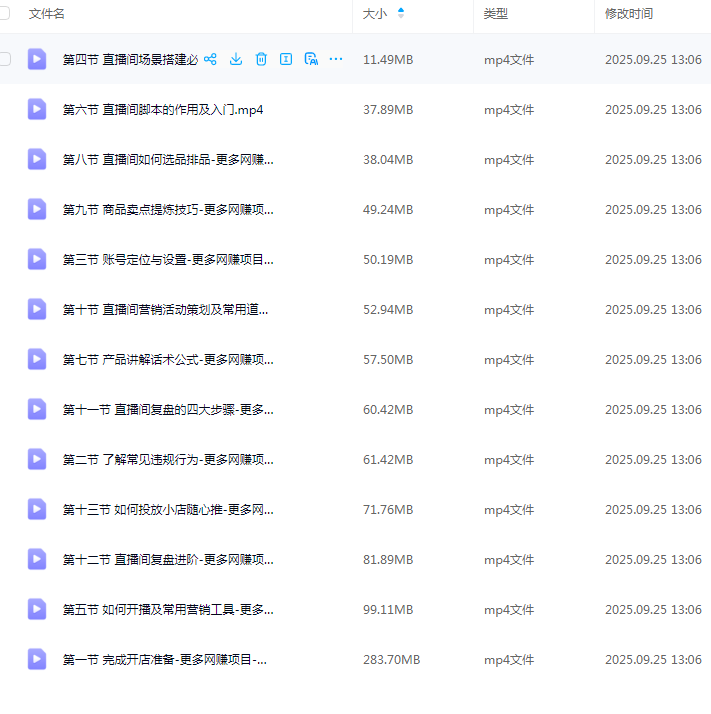The height and width of the screenshot is (714, 711).
Task: Click the size value 57.50MB
Action: [x=388, y=360]
